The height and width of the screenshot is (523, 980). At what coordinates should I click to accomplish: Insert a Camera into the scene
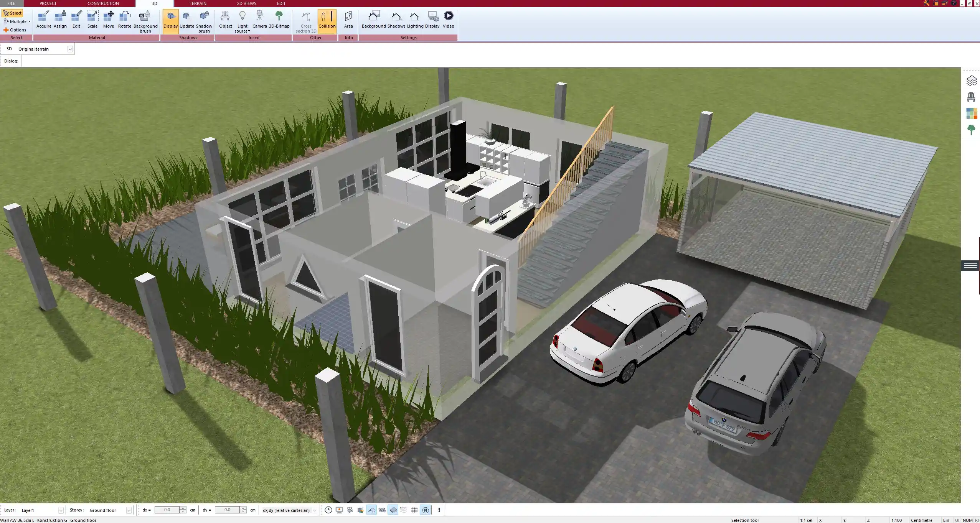[x=259, y=20]
